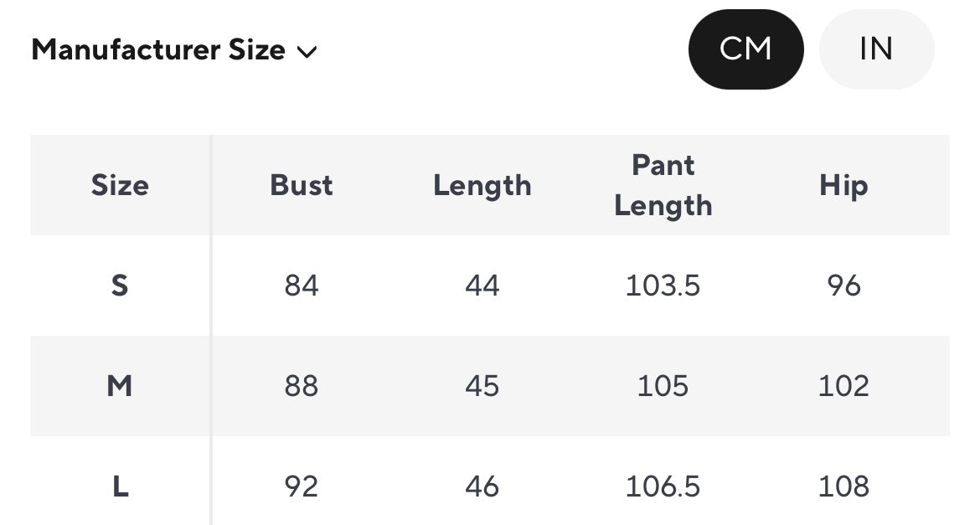Switch units to CM

745,49
